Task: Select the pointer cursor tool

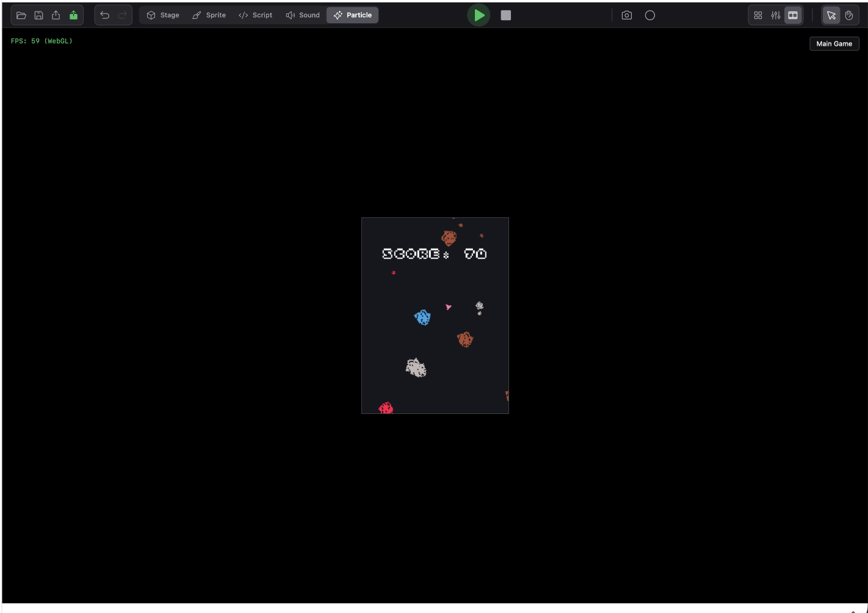Action: [x=831, y=15]
